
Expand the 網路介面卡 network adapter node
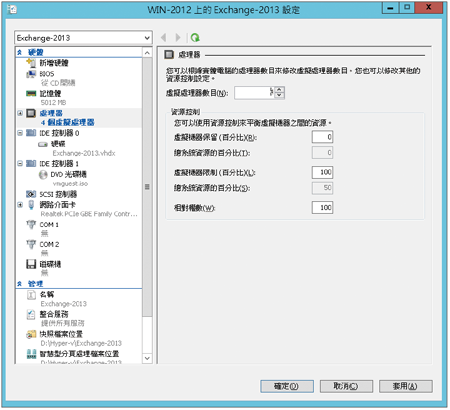coord(20,205)
